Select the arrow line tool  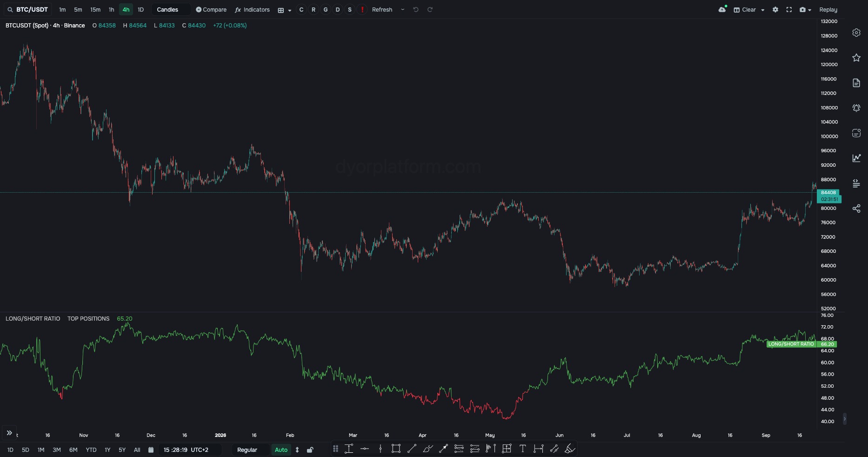(x=443, y=449)
